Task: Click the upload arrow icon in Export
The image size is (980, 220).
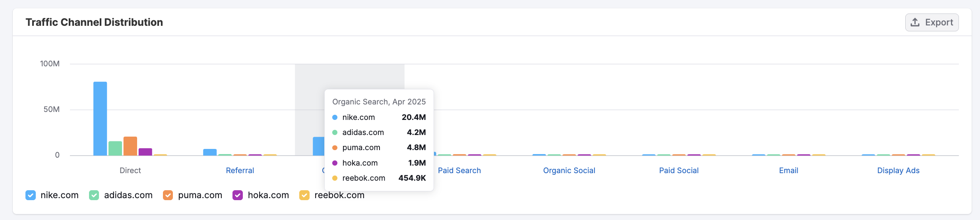Action: 915,22
